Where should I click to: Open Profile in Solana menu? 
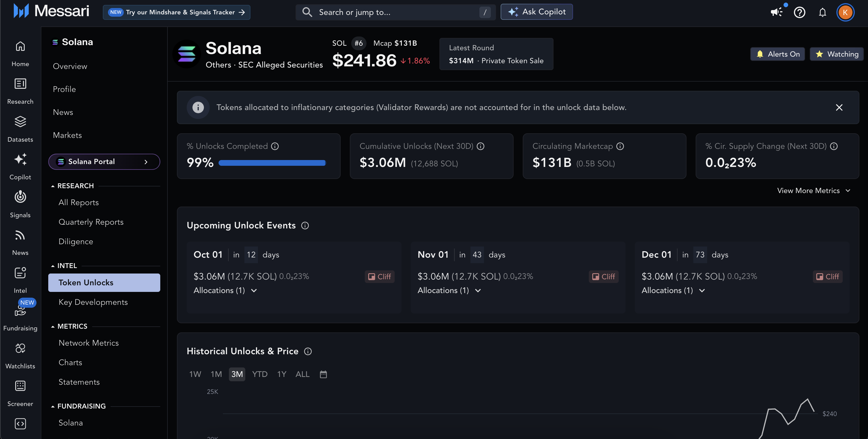(x=64, y=89)
